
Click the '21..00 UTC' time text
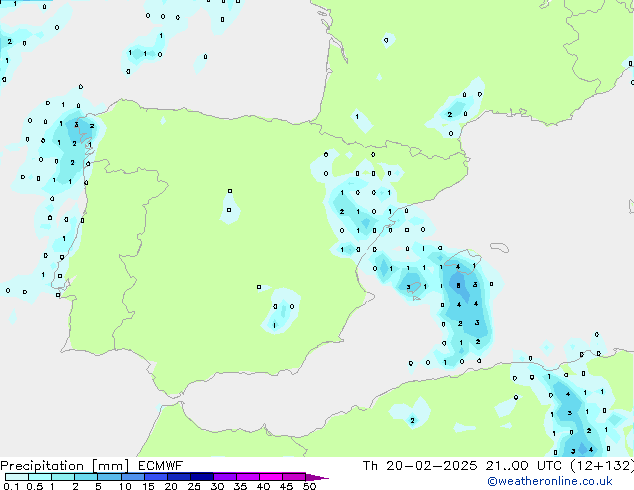click(x=524, y=466)
